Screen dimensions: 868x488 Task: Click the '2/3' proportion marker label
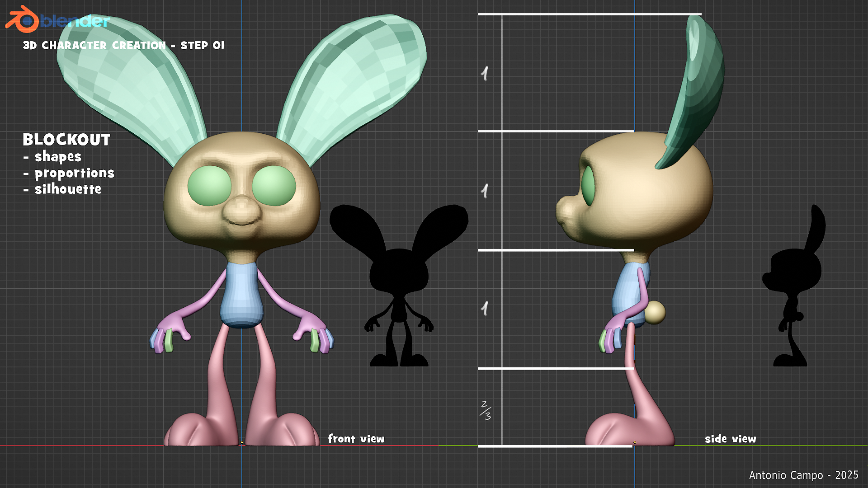(486, 410)
